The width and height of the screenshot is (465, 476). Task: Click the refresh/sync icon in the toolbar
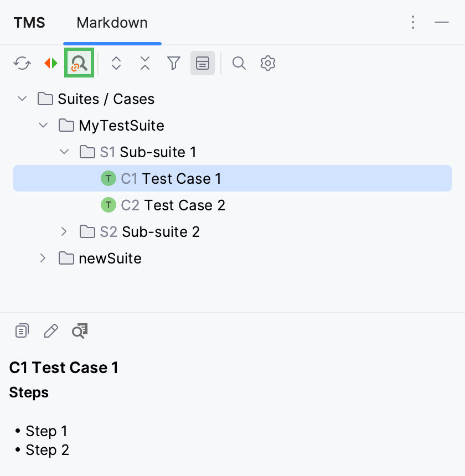point(22,63)
